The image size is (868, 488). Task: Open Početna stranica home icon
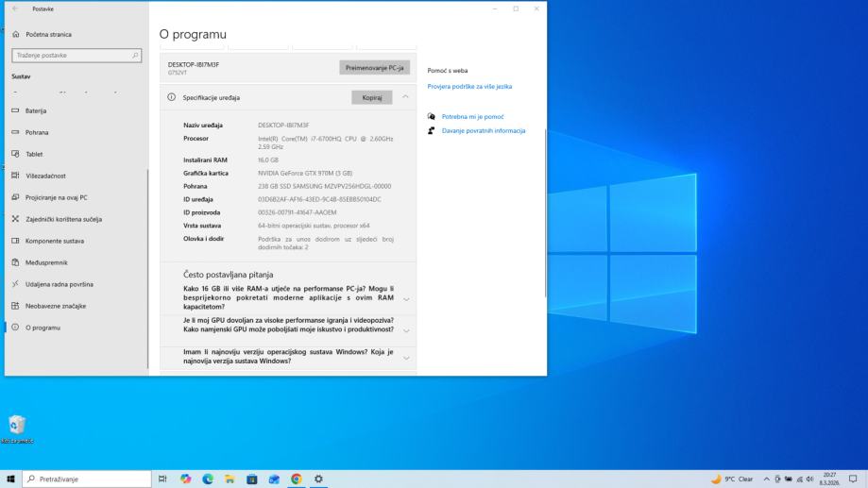15,34
